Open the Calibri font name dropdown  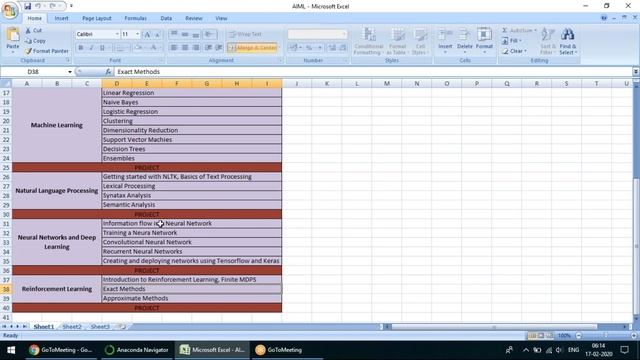pos(117,34)
